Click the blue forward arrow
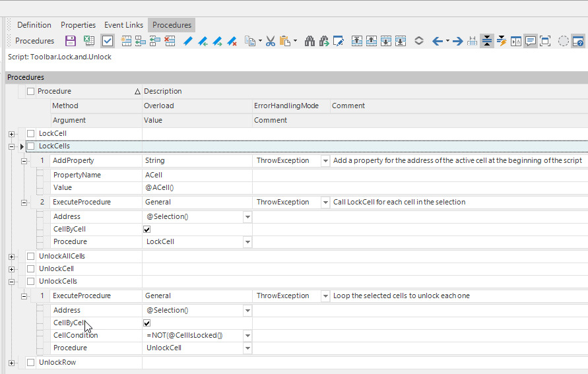 (x=457, y=41)
